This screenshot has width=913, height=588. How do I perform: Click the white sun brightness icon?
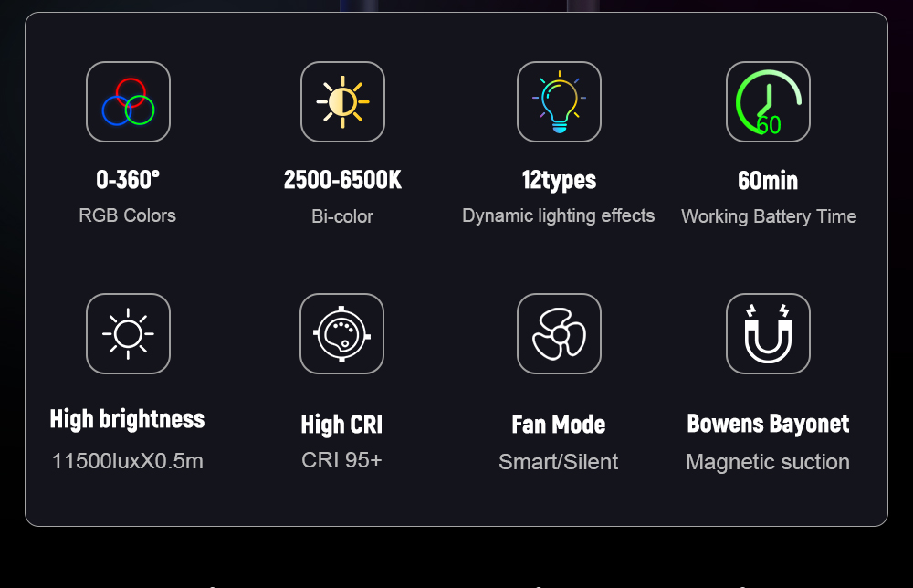[x=128, y=334]
